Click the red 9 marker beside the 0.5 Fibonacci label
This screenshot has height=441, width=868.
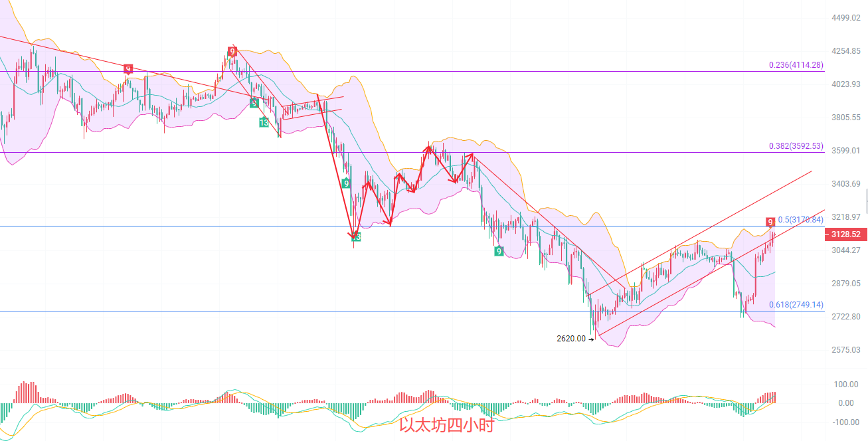point(770,222)
